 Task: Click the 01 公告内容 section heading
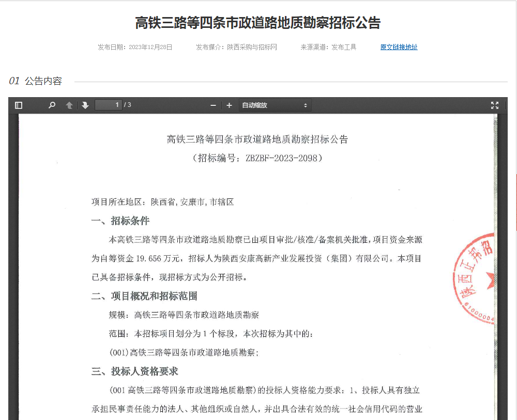pyautogui.click(x=36, y=81)
